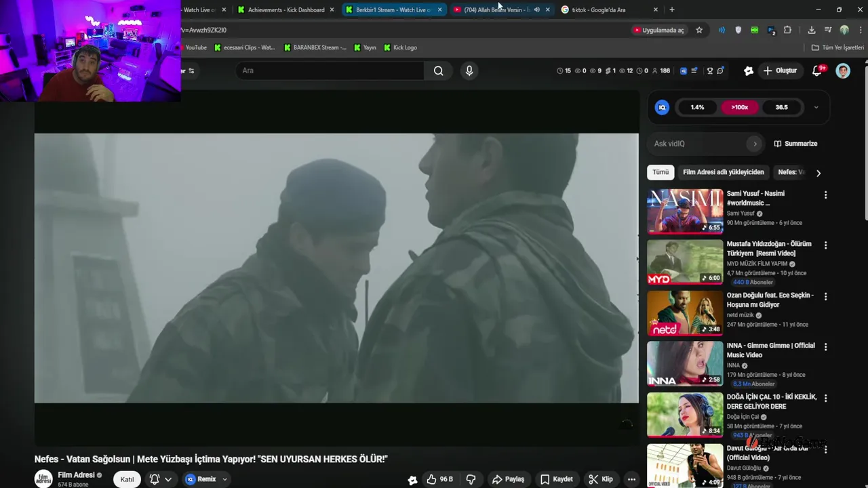Open the Film Adresi channel name
868x488 pixels.
[76, 475]
